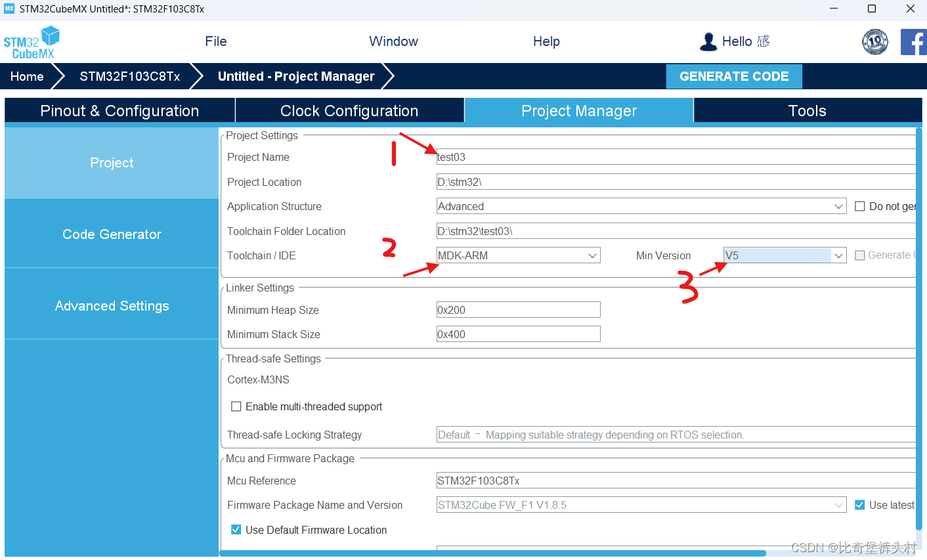The width and height of the screenshot is (927, 560).
Task: Toggle the Use latest checkbox
Action: click(x=860, y=505)
